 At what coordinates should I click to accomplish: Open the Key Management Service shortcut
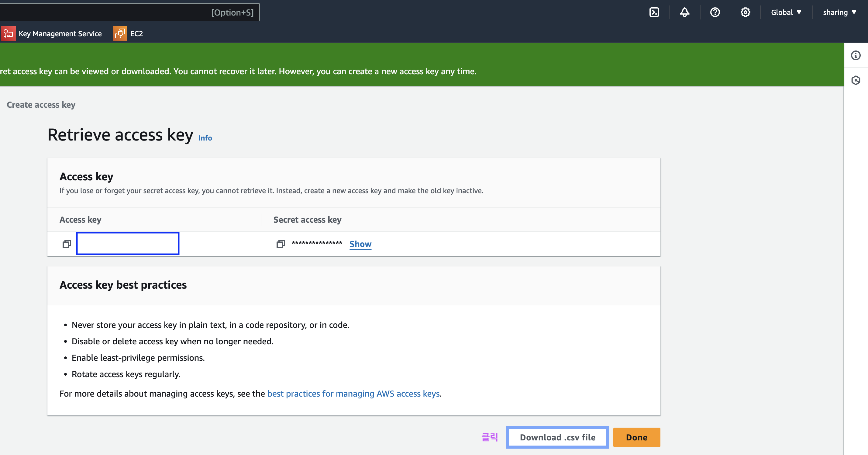tap(60, 33)
